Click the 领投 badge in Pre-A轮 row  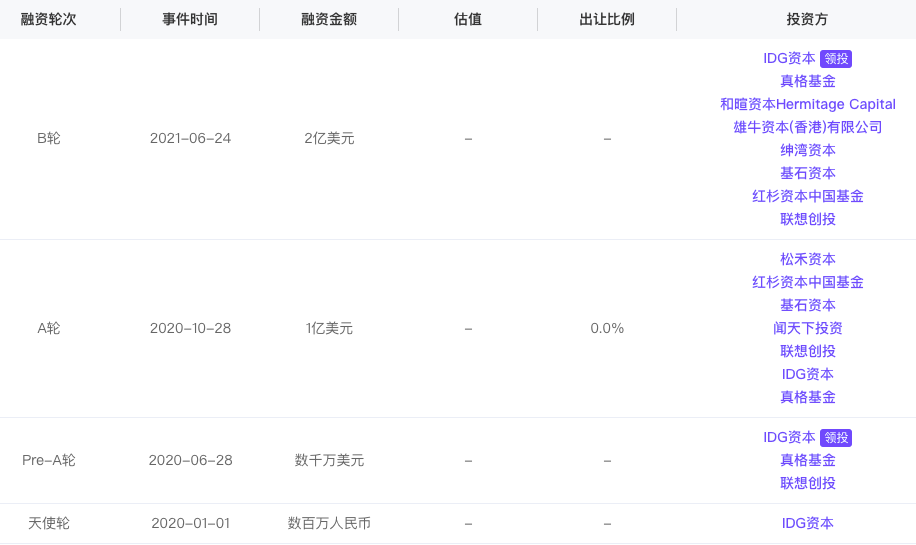[x=836, y=438]
